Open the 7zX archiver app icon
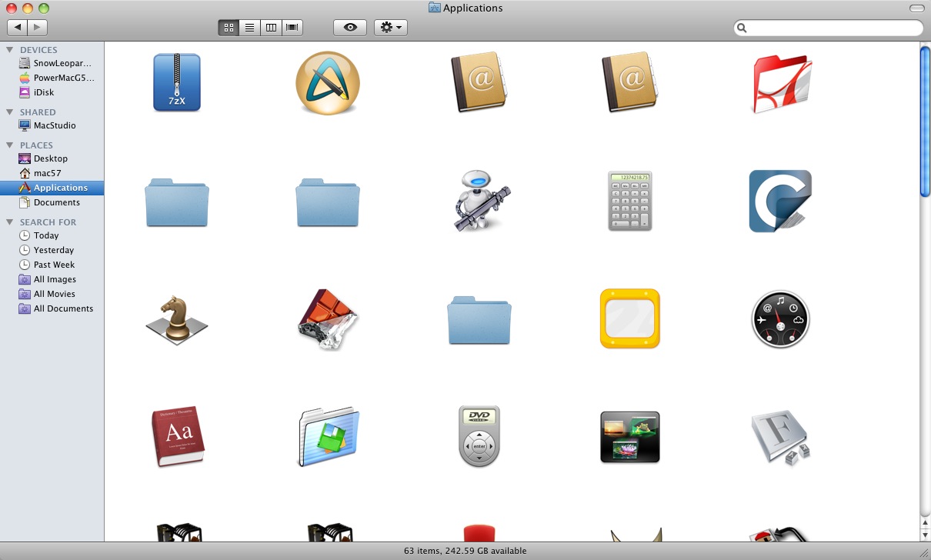 pos(177,82)
